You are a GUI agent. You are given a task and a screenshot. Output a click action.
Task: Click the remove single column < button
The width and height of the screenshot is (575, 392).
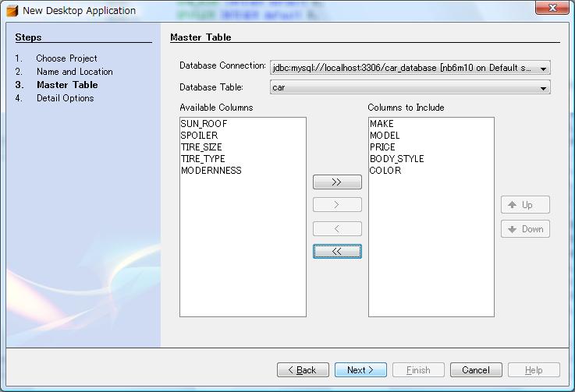point(337,228)
